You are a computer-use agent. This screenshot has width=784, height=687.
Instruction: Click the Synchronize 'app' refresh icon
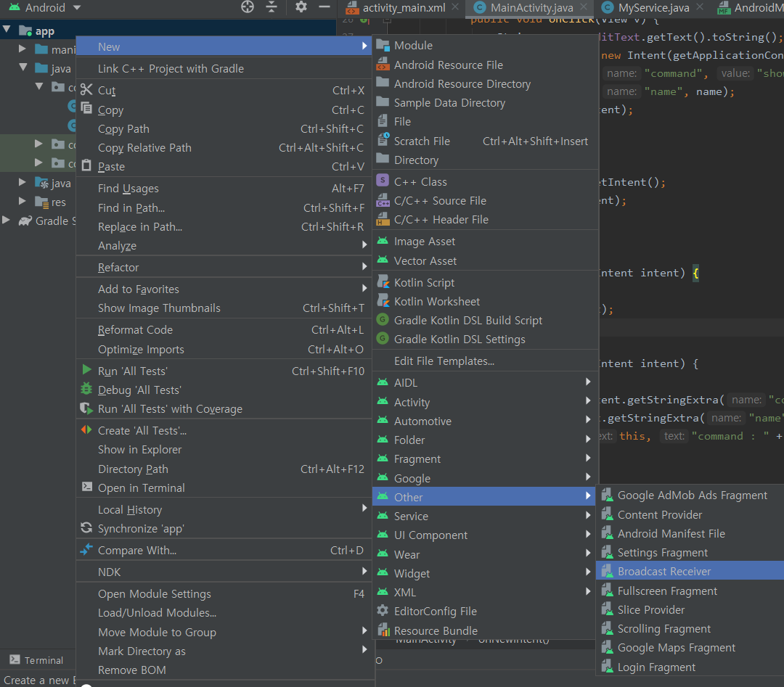tap(86, 527)
